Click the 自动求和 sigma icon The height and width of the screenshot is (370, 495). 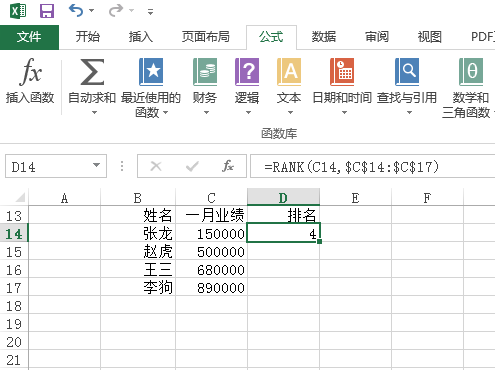click(92, 72)
